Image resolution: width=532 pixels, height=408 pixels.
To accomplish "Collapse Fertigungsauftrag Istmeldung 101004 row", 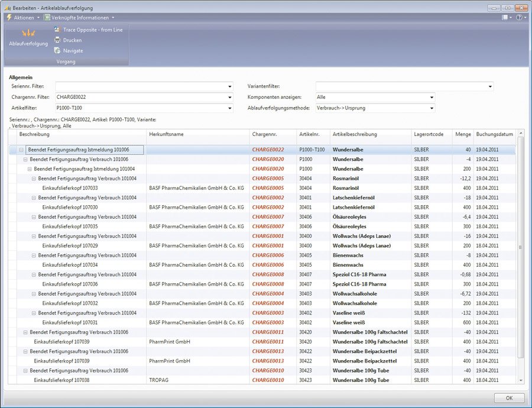I will pyautogui.click(x=30, y=169).
